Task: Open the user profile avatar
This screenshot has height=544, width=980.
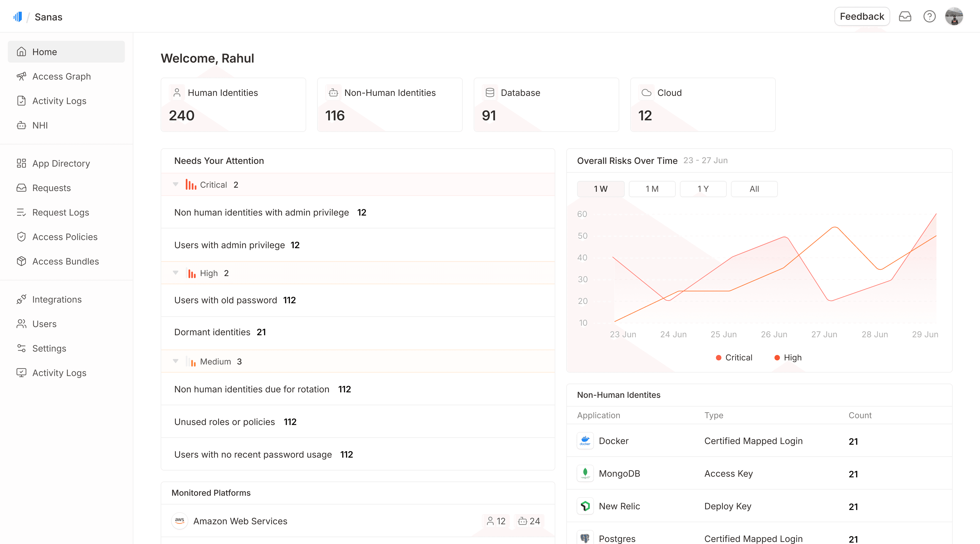Action: click(954, 17)
